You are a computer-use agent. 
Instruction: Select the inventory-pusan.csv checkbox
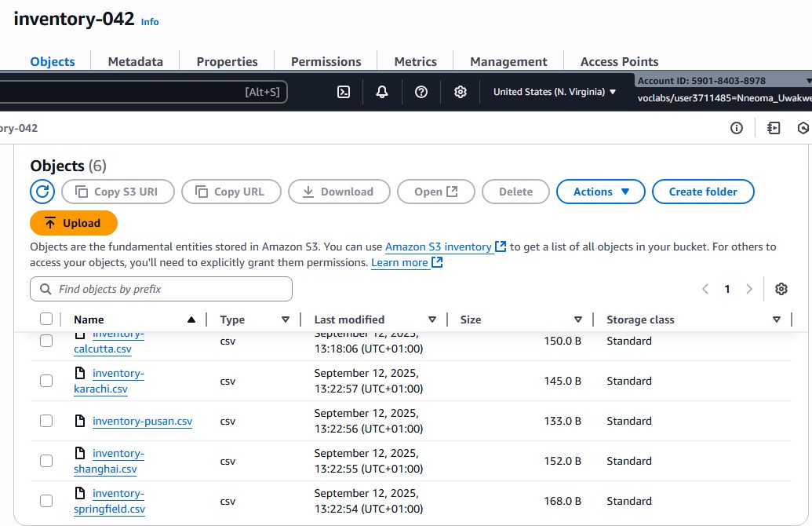point(46,421)
